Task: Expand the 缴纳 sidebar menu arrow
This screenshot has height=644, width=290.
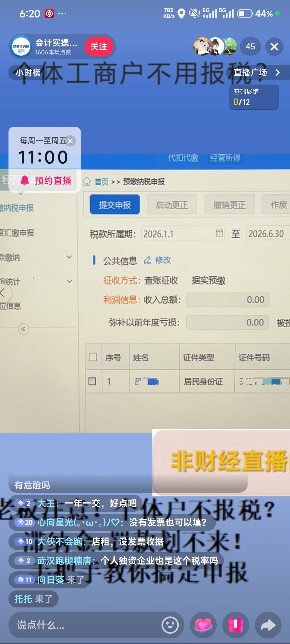Action: click(x=69, y=257)
